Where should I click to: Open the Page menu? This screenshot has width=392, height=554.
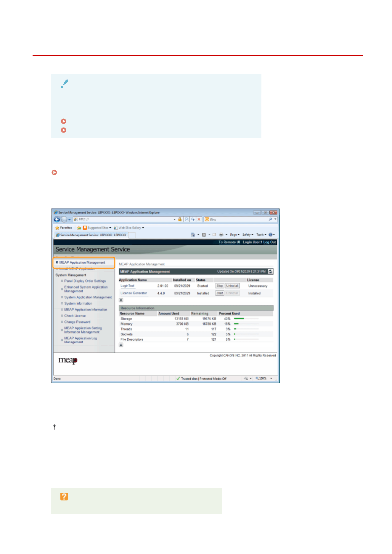pos(235,235)
